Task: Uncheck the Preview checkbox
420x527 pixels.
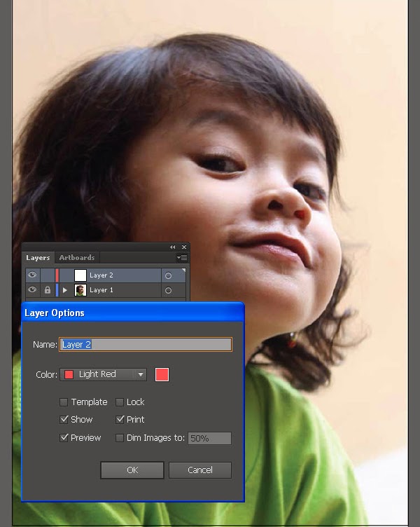Action: 64,437
